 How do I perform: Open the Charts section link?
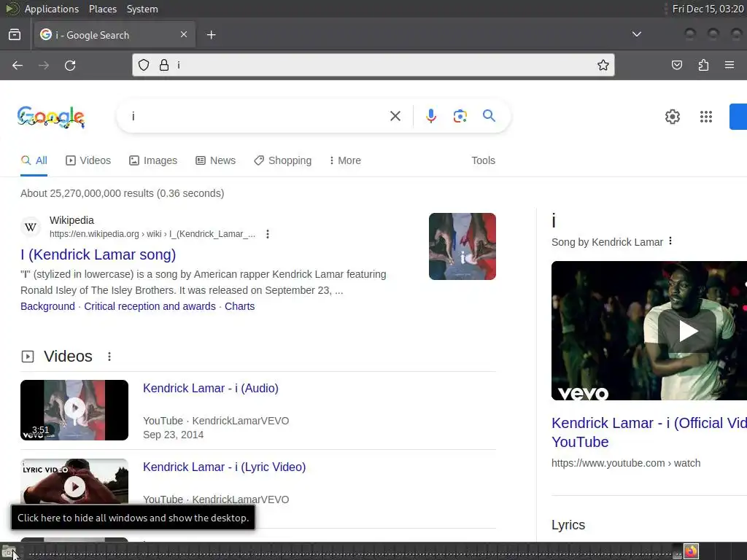(239, 306)
